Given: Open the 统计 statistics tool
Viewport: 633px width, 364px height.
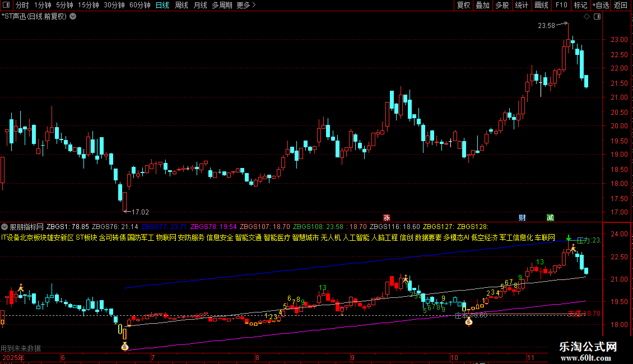Looking at the screenshot, I should coord(522,5).
